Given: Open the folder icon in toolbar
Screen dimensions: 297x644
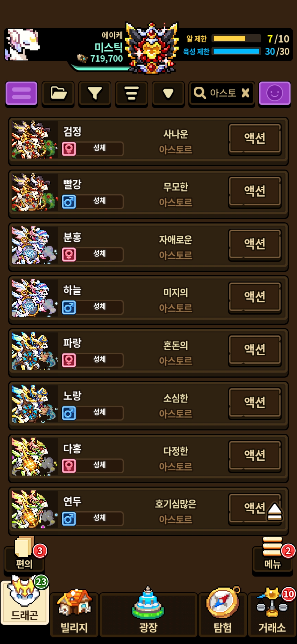Looking at the screenshot, I should point(58,93).
